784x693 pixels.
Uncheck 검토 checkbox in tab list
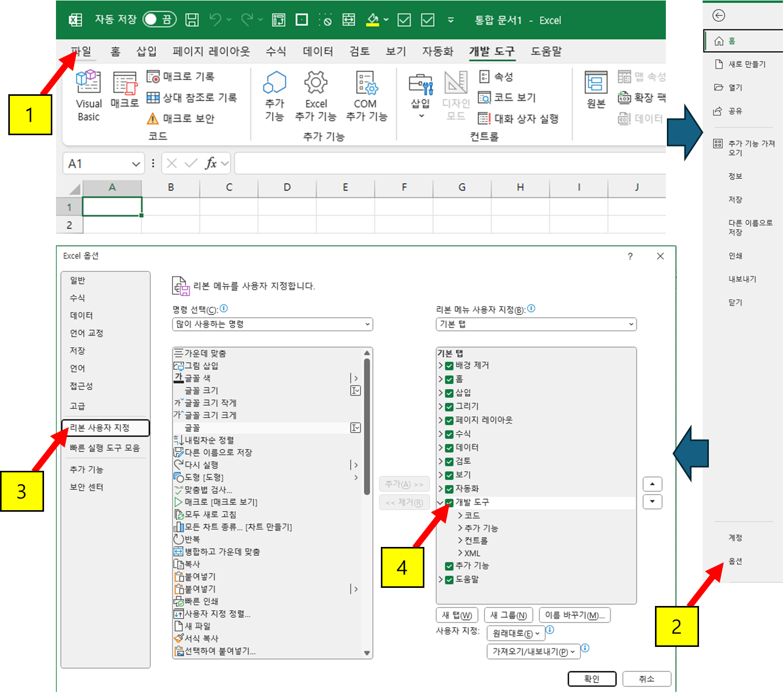(x=449, y=461)
